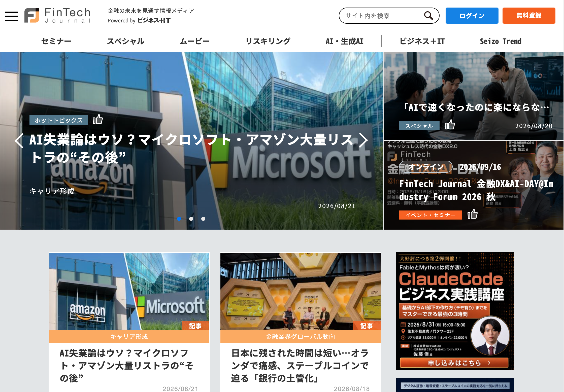Click the イベント・セミナー orange tag
Viewport: 564px width, 392px height.
[430, 215]
